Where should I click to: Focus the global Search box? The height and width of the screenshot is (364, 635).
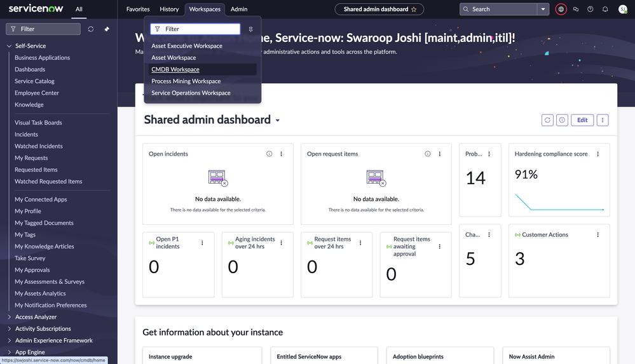(498, 9)
